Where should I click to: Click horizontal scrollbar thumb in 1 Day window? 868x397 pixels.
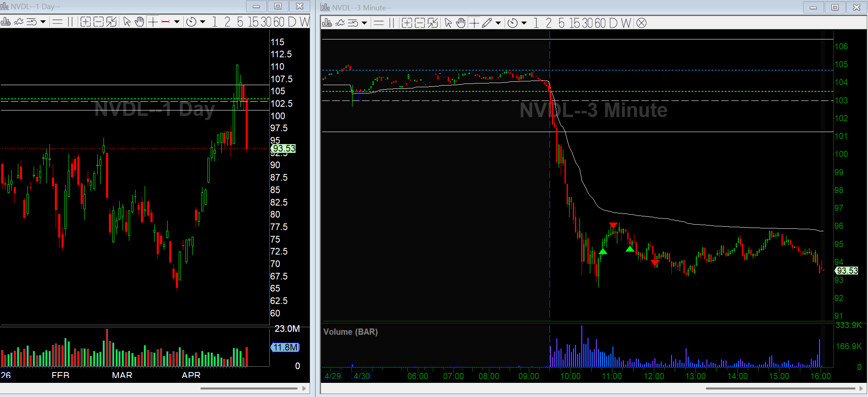[x=249, y=389]
